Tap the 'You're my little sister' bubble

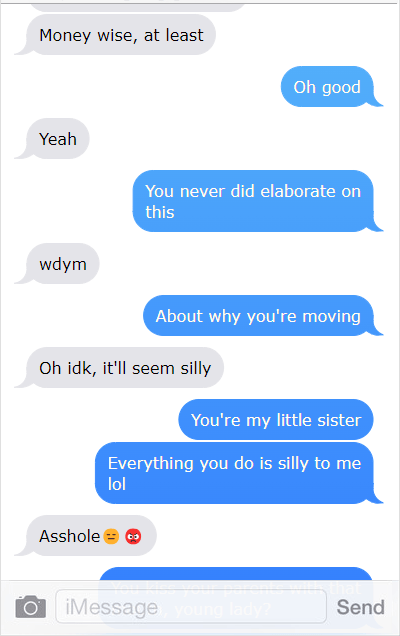[276, 419]
